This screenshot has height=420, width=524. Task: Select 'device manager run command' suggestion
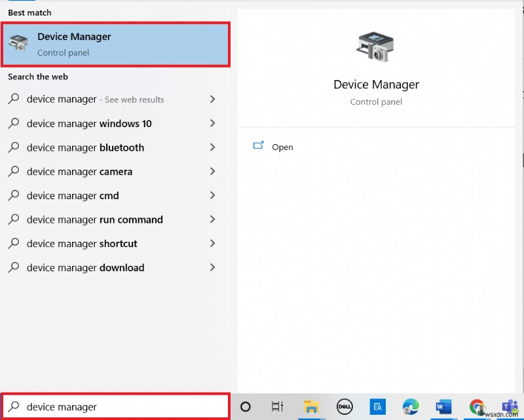(94, 220)
